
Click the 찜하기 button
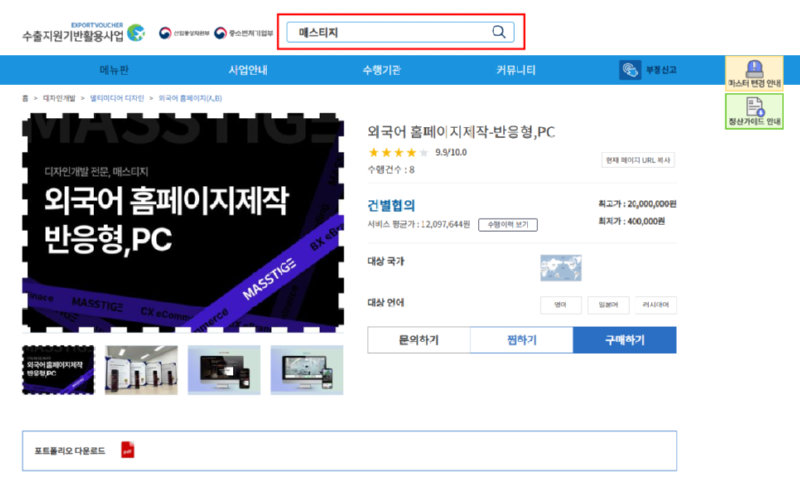click(521, 340)
